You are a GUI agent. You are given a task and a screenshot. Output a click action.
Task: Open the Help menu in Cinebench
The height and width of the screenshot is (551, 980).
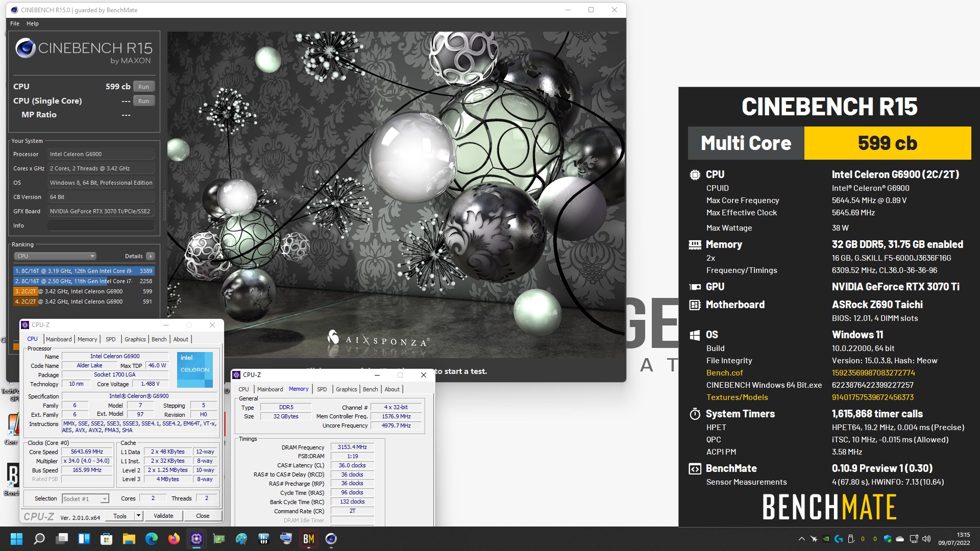pos(33,23)
